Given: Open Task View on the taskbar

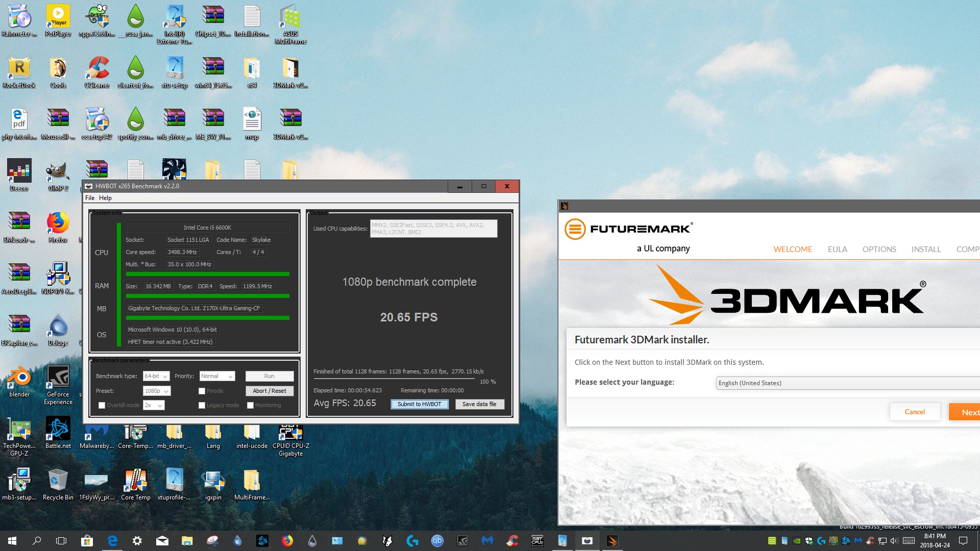Looking at the screenshot, I should pyautogui.click(x=61, y=541).
